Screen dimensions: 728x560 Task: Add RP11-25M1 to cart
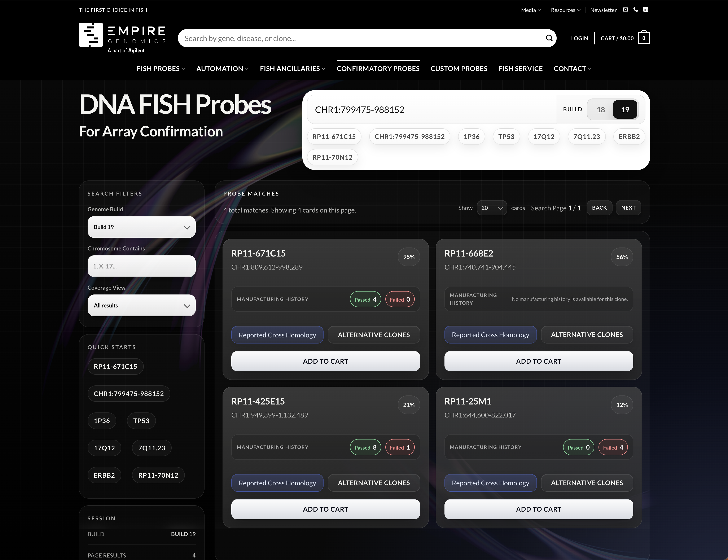[539, 509]
